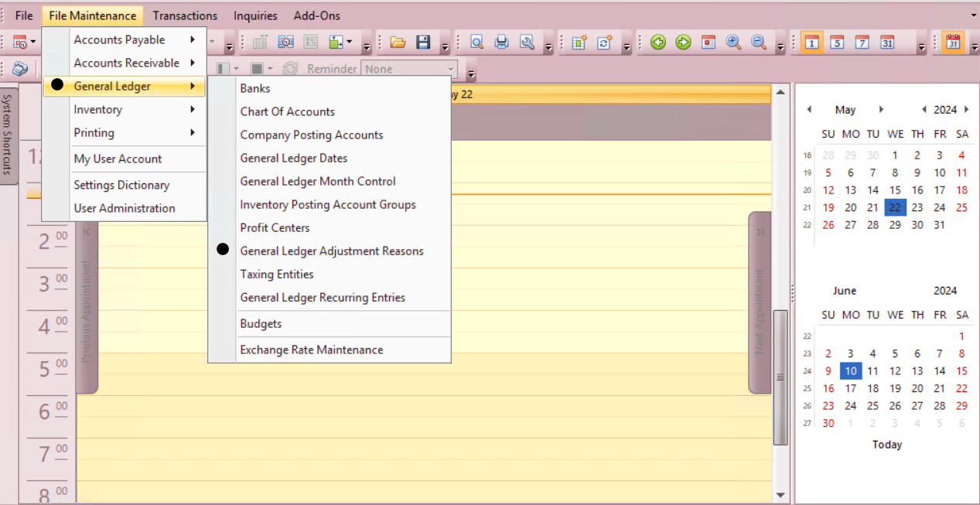Switch to day view calendar button
Viewport: 980px width, 505px height.
(x=811, y=43)
